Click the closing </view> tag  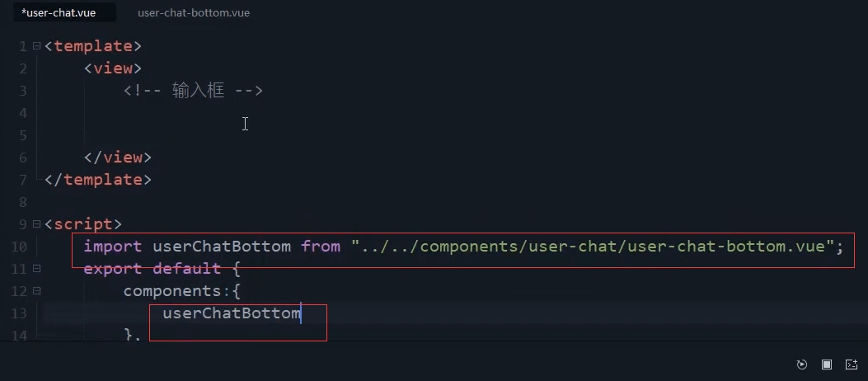(x=117, y=158)
